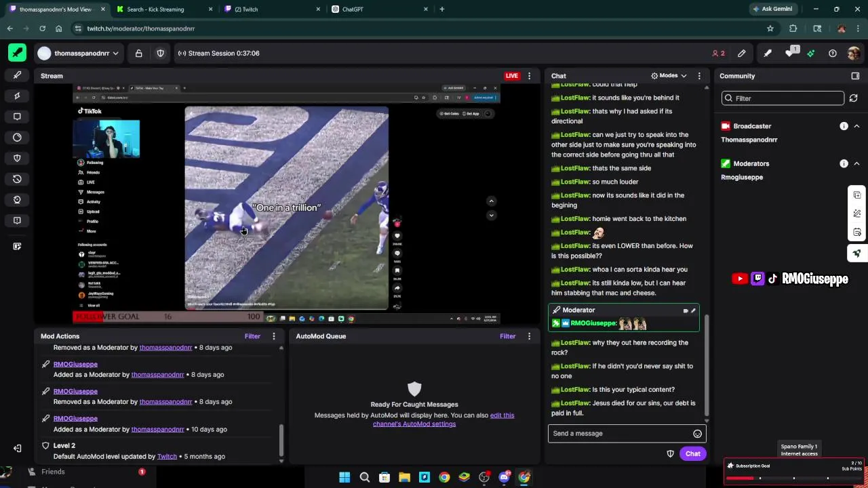Click Filter in Mod Actions panel
This screenshot has height=488, width=868.
pos(252,336)
